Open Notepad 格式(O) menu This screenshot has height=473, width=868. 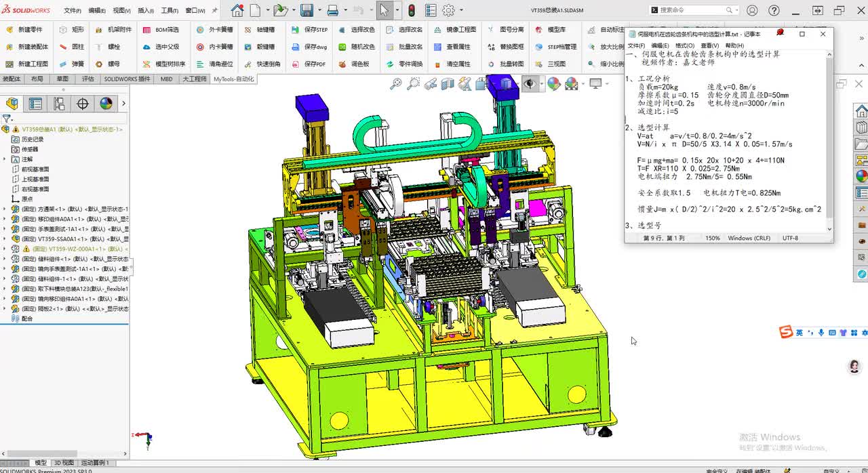684,45
